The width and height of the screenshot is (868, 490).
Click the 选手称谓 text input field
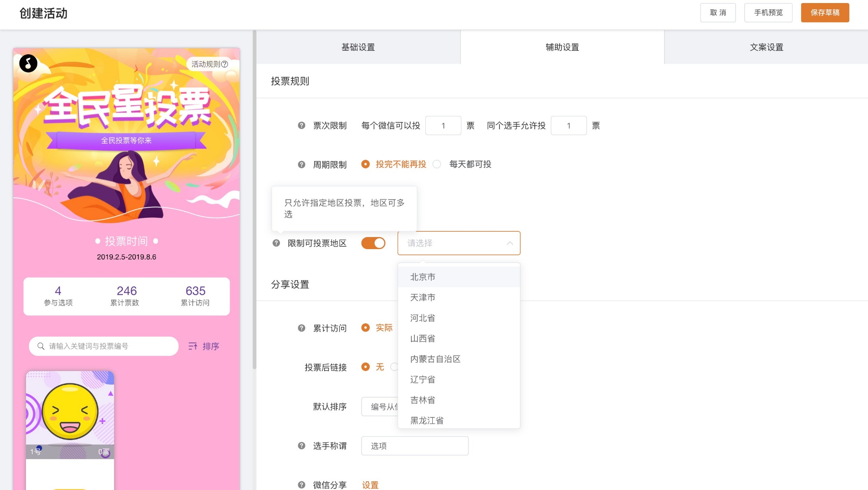tap(414, 446)
